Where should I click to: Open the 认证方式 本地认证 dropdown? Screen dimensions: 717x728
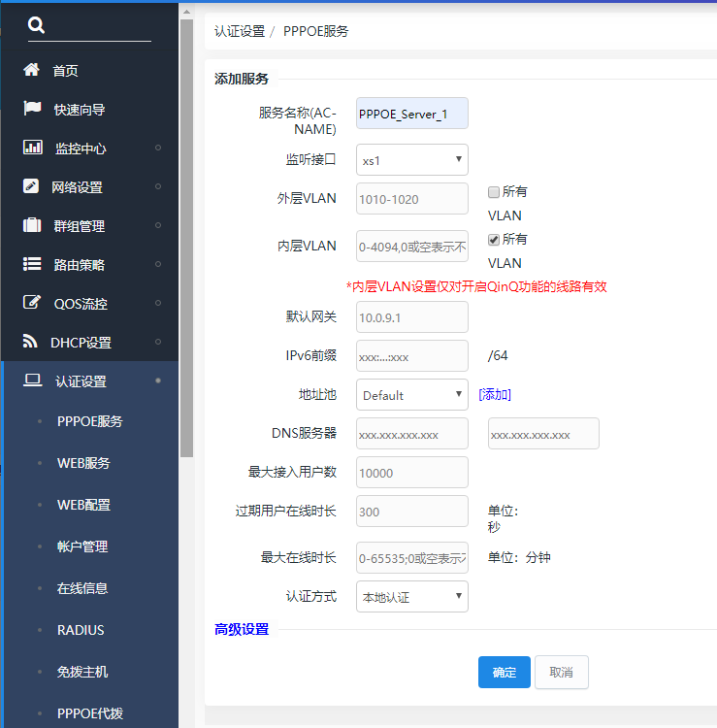pos(412,597)
